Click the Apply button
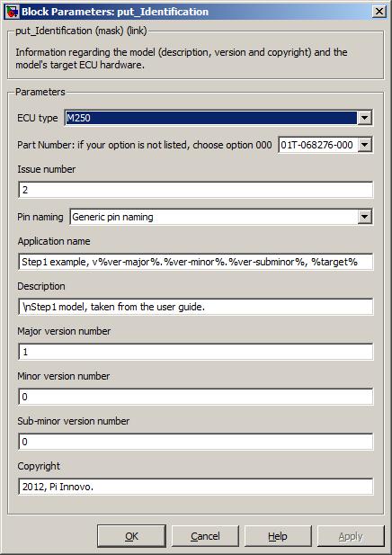 (351, 536)
